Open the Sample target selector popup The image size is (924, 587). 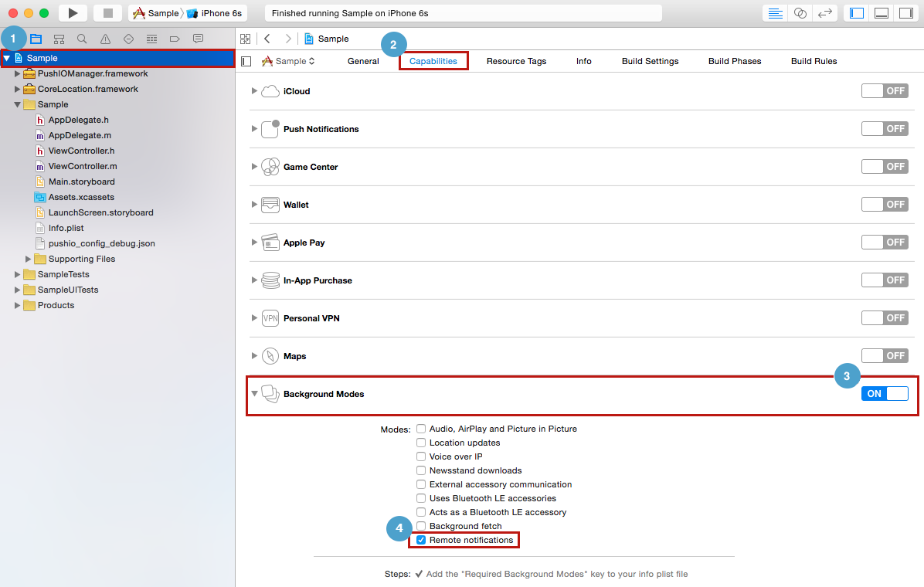[288, 61]
